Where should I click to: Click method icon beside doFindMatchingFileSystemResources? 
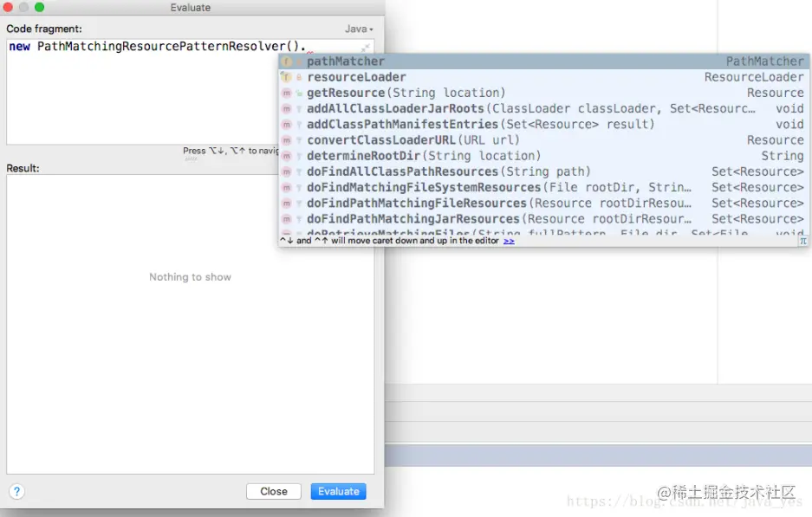coord(286,188)
